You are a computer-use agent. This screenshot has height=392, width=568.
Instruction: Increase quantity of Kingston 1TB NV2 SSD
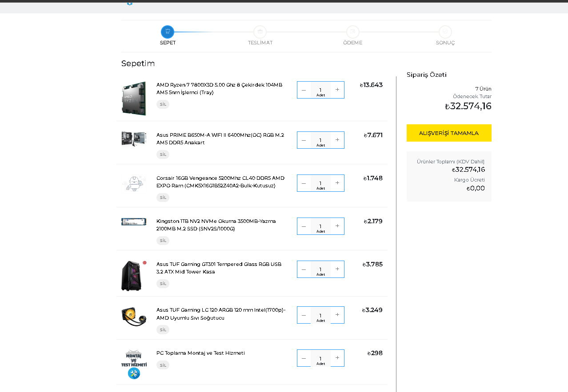337,226
